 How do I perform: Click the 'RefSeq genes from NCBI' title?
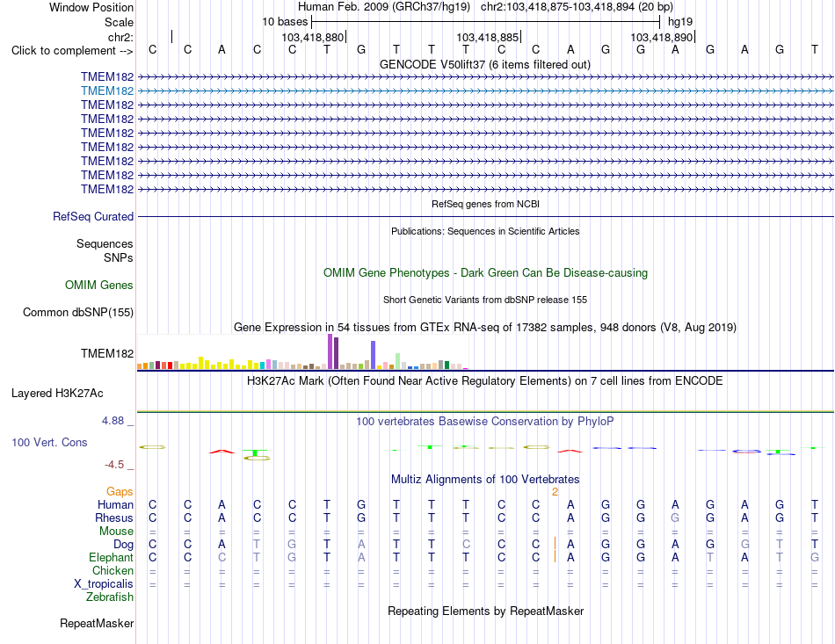485,204
